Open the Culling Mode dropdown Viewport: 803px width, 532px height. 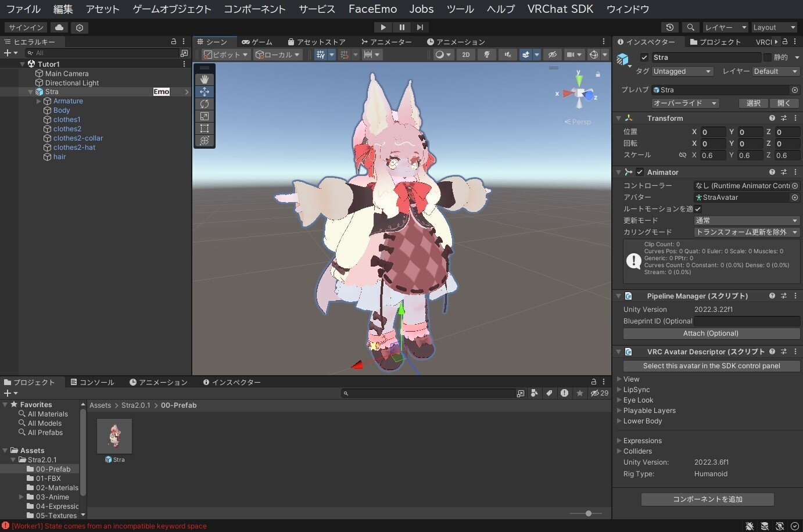pyautogui.click(x=747, y=232)
